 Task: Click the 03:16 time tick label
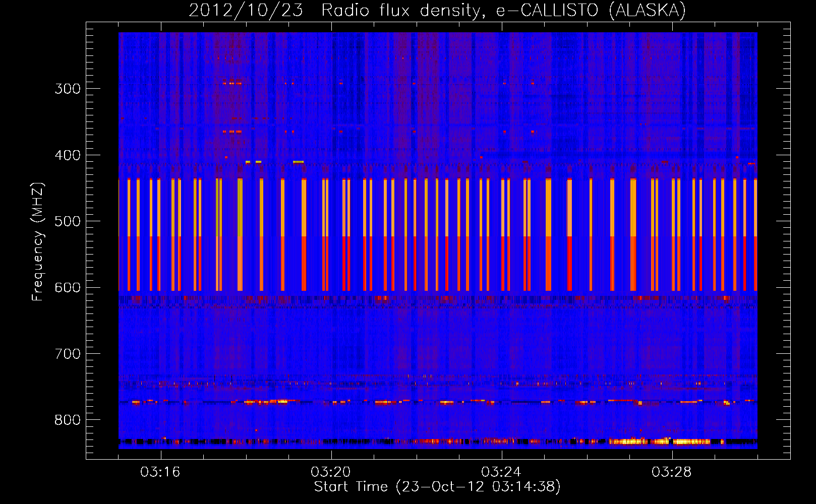160,472
